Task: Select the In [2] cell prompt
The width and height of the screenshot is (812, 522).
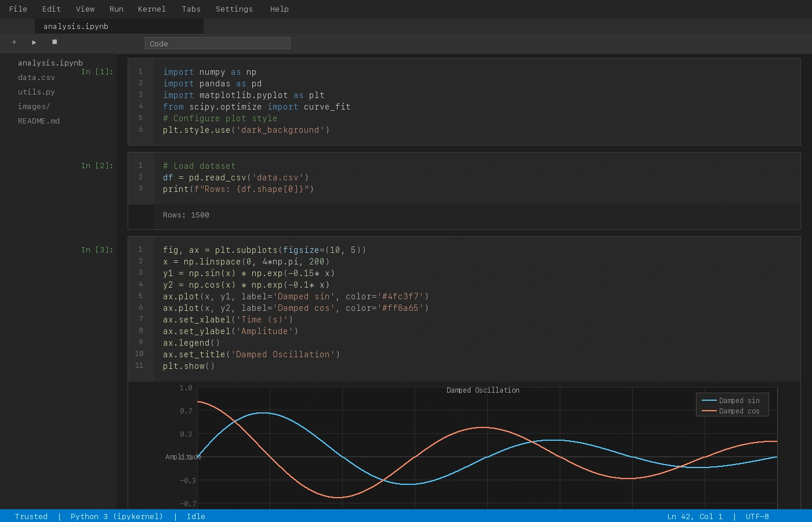Action: 97,165
